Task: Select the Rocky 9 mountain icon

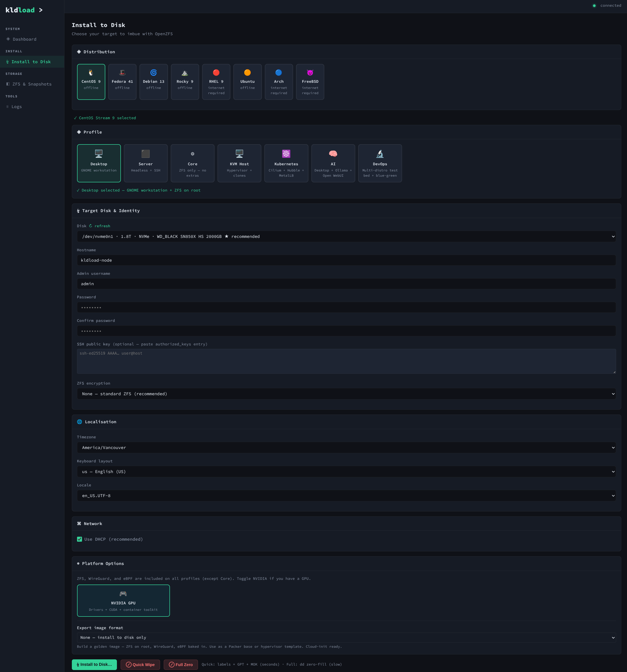Action: (185, 73)
